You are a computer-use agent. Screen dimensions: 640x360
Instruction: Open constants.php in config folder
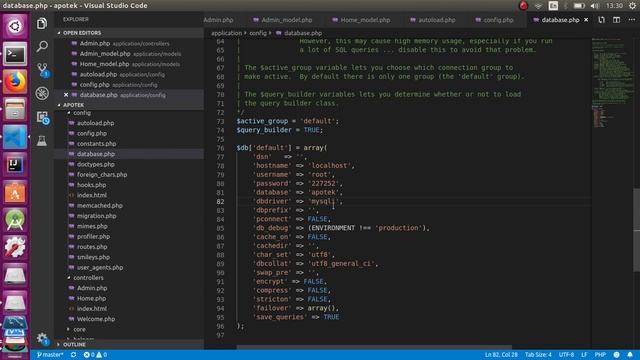(x=96, y=144)
